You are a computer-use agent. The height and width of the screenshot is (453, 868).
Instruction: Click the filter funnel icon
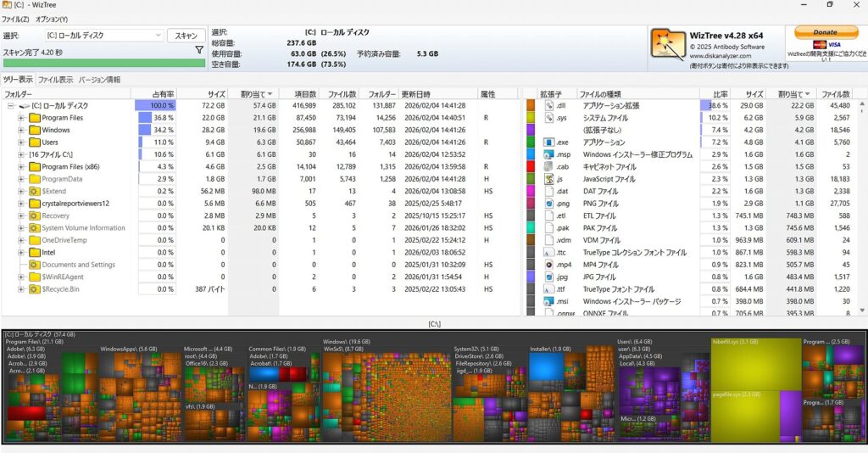[x=199, y=50]
